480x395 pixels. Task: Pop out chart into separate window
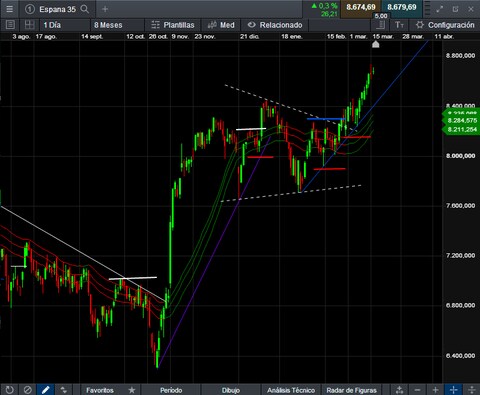(x=455, y=9)
